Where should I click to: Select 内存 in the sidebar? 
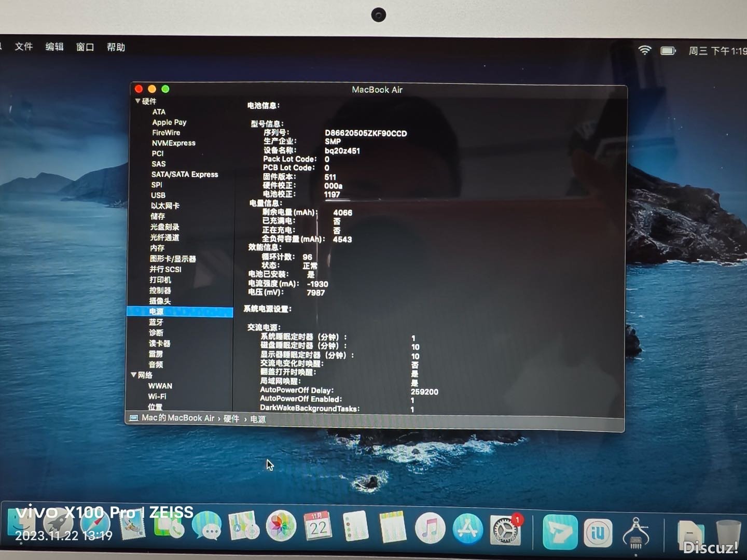157,248
